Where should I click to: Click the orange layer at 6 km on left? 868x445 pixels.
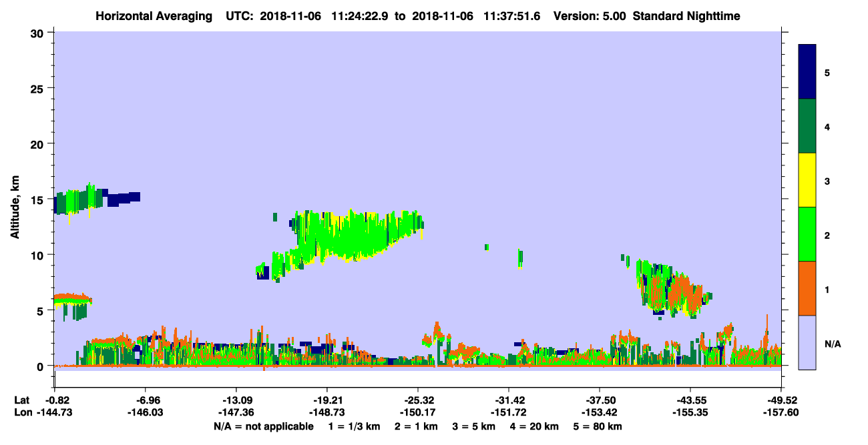(72, 297)
